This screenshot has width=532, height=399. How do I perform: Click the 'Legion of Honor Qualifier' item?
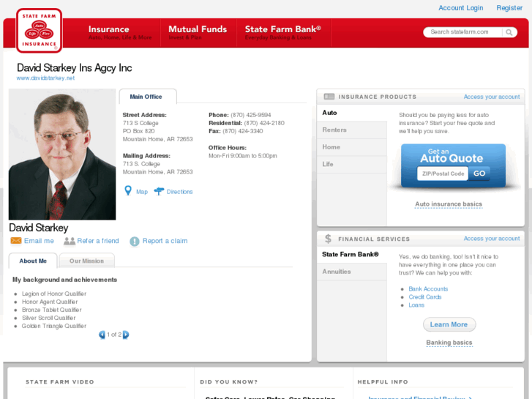(54, 294)
